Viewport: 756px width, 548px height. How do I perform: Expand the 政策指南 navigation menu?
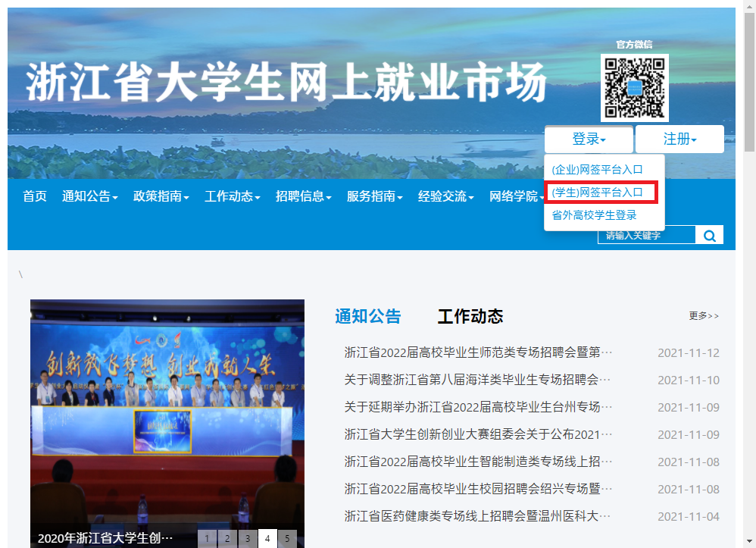[161, 196]
